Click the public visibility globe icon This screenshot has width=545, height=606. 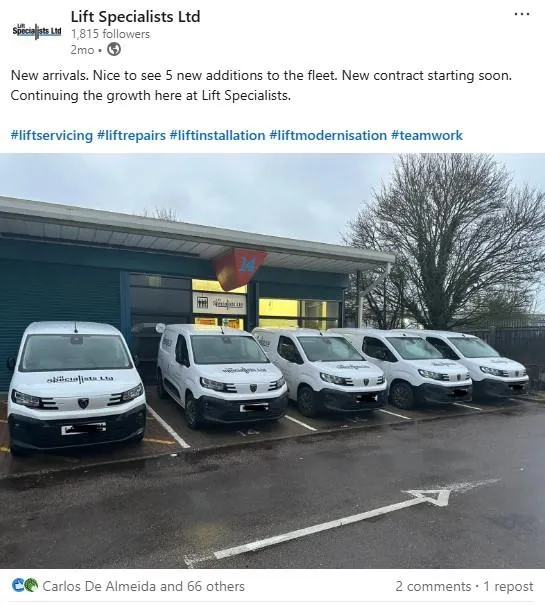pos(114,49)
